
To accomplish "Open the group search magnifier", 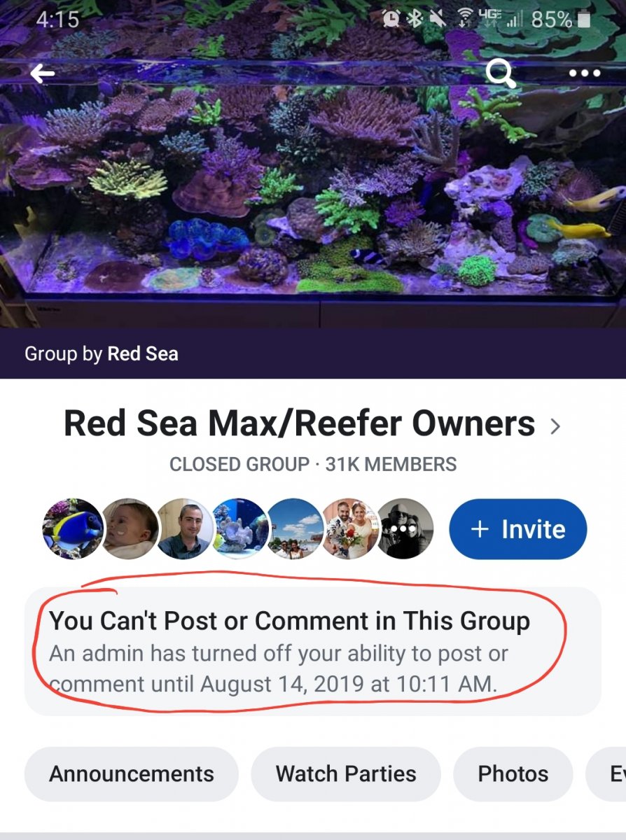I will (x=501, y=73).
